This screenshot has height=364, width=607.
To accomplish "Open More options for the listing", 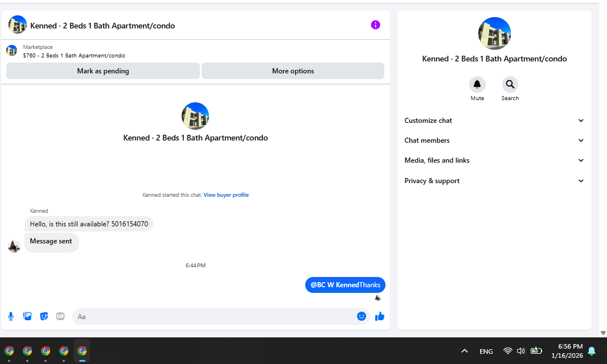I will pos(293,71).
